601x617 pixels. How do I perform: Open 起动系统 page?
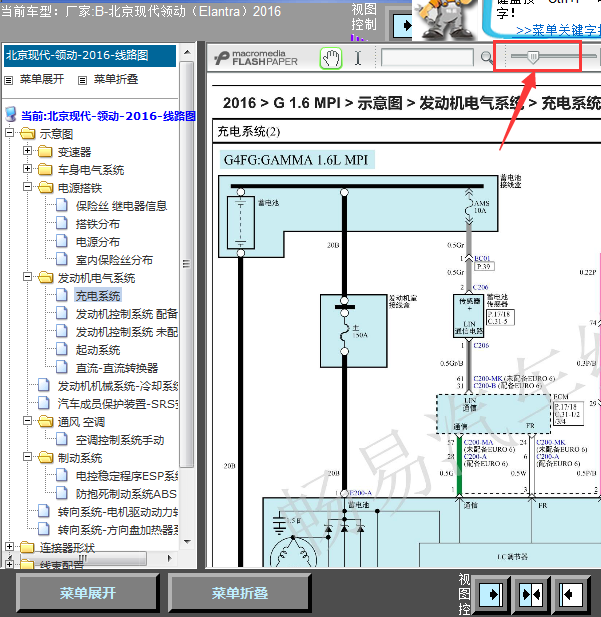[x=98, y=350]
